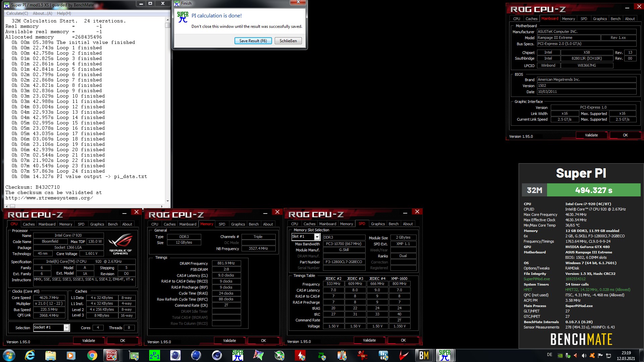Screen dimensions: 644x362
Task: Click OK in Memory CPU-Z window
Action: (x=263, y=341)
